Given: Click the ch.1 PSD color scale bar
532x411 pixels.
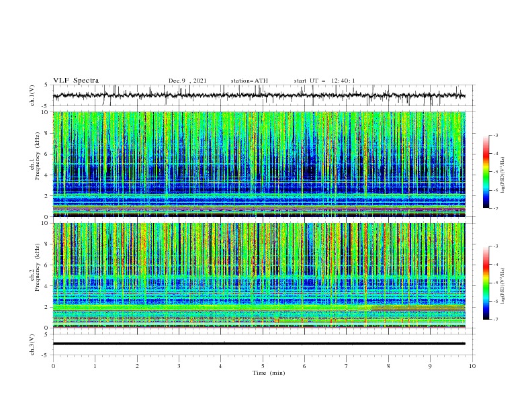Looking at the screenshot, I should pyautogui.click(x=486, y=171).
